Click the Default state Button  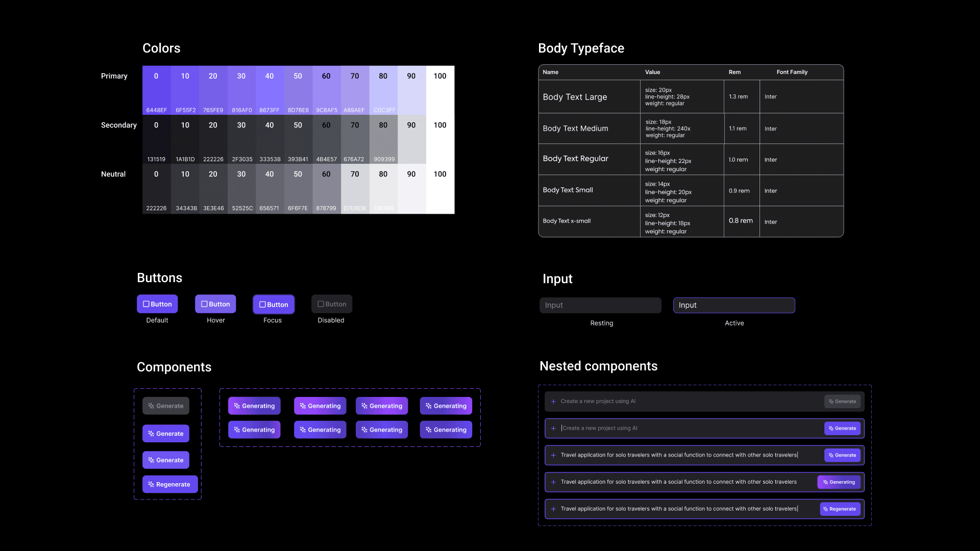[157, 304]
